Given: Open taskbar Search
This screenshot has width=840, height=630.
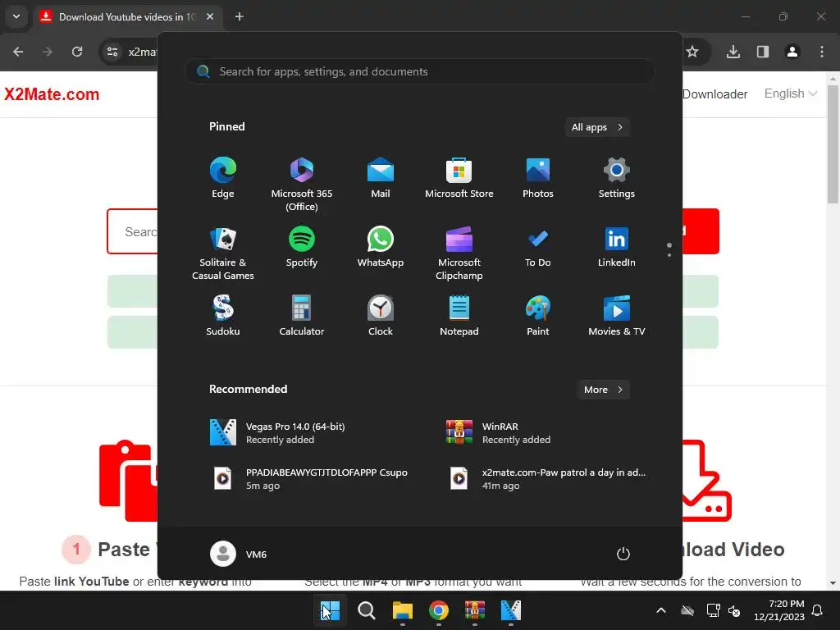Looking at the screenshot, I should [x=367, y=610].
